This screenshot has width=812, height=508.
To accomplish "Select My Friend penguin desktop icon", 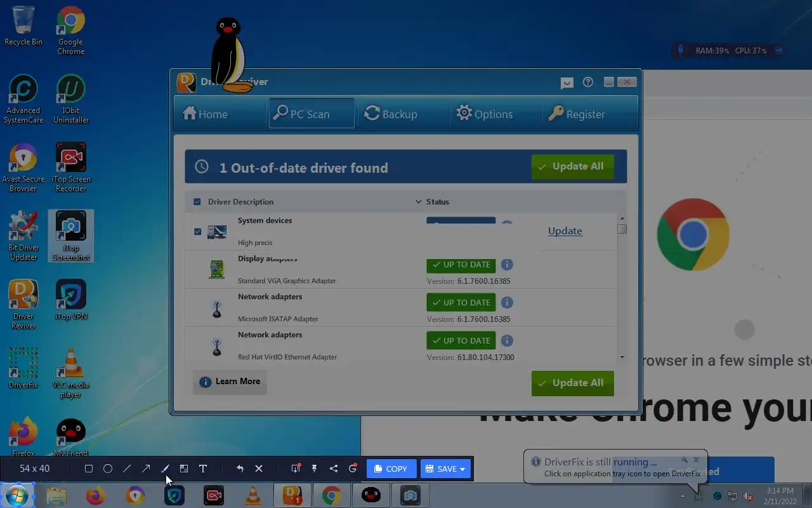I will [71, 438].
